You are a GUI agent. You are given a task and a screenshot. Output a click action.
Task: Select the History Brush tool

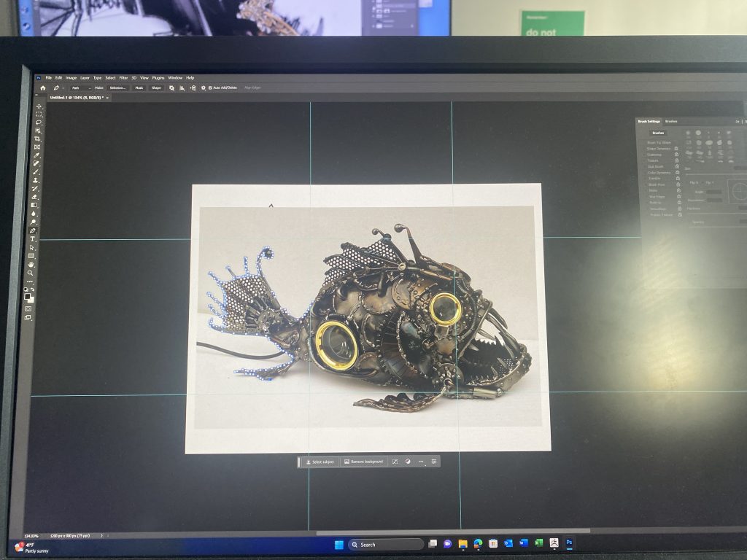(x=35, y=189)
